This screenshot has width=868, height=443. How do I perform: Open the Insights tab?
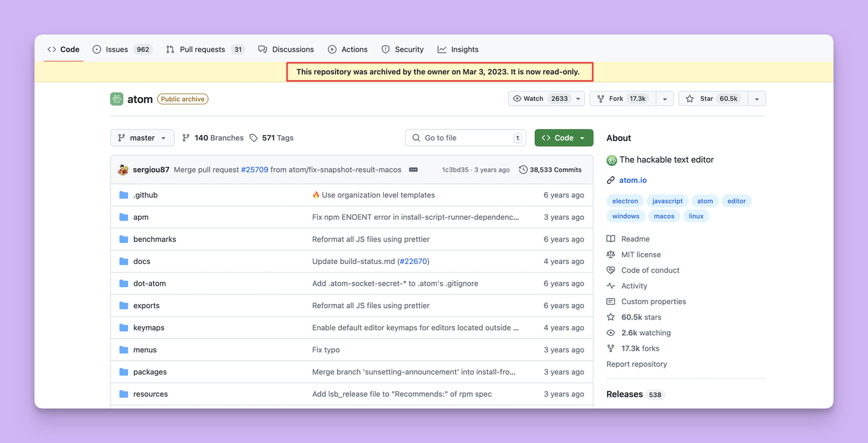(x=458, y=50)
